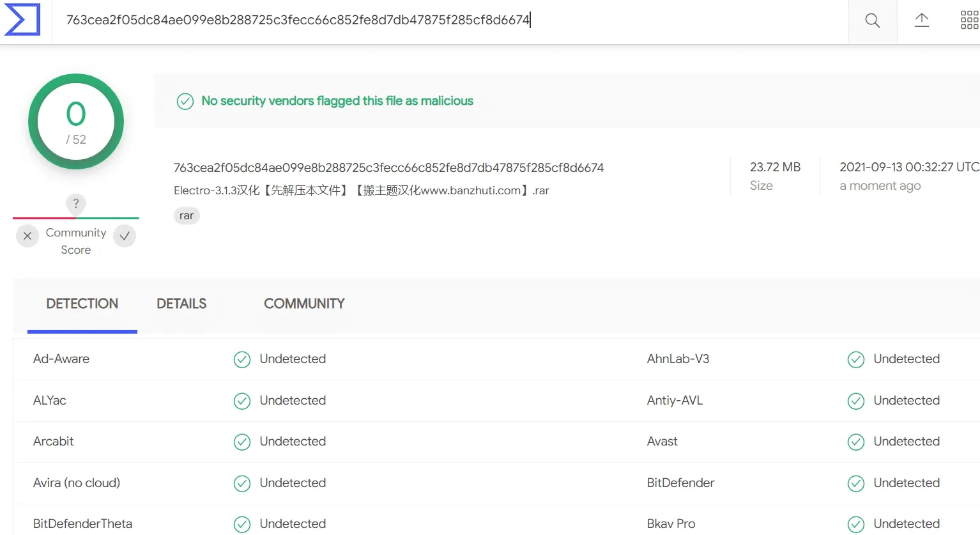Click the green check beside no-vendors-flagged message
The height and width of the screenshot is (535, 980).
click(x=185, y=102)
